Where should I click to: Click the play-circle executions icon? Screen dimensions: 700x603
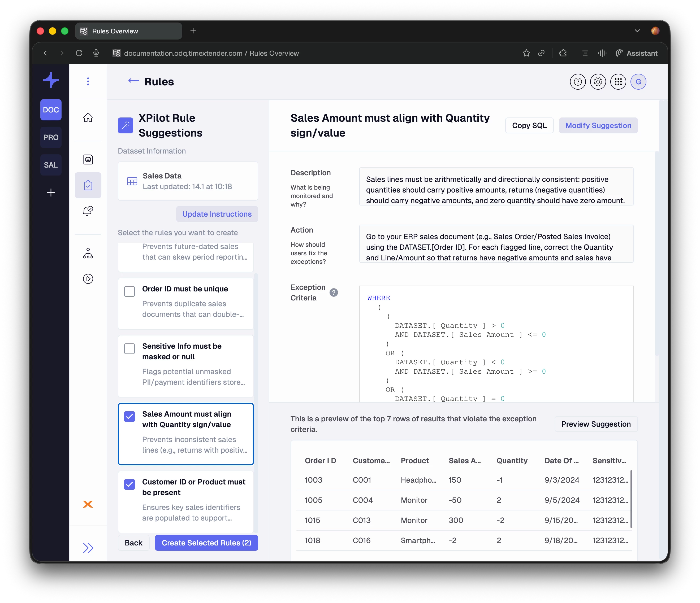coord(88,279)
